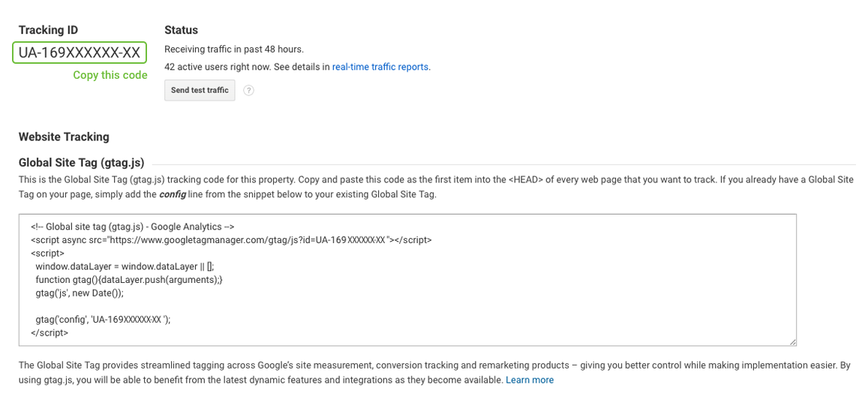The width and height of the screenshot is (868, 406).
Task: Click the function gtag() code line
Action: [x=129, y=280]
